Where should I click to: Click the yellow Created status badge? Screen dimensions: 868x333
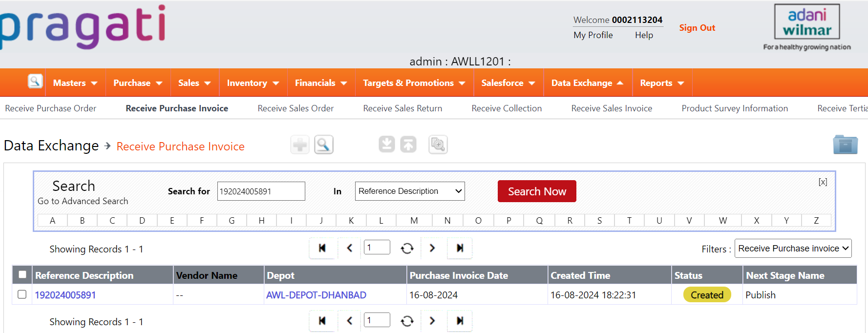tap(707, 295)
